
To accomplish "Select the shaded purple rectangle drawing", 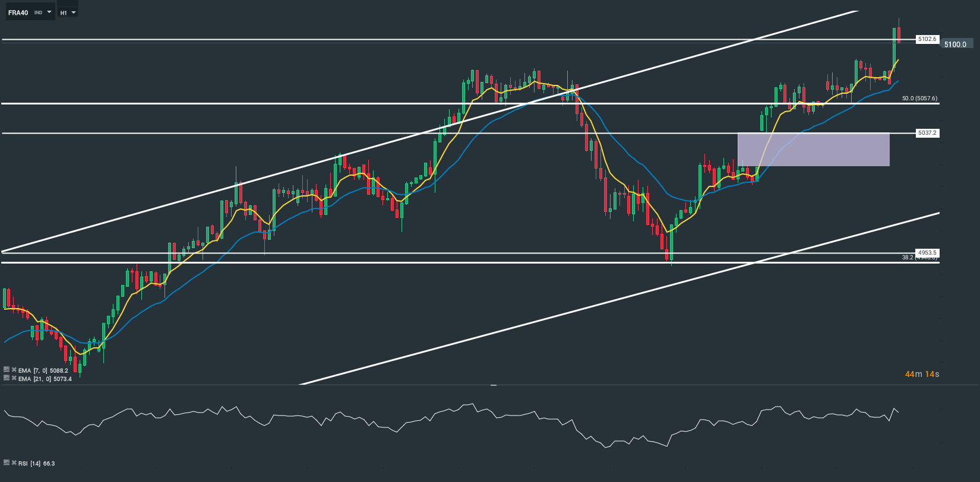I will coord(813,150).
